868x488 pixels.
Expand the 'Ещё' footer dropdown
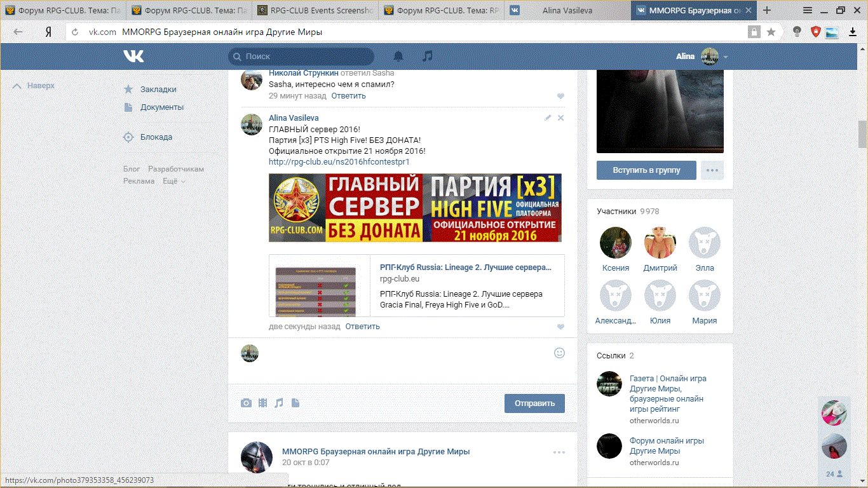[x=174, y=181]
